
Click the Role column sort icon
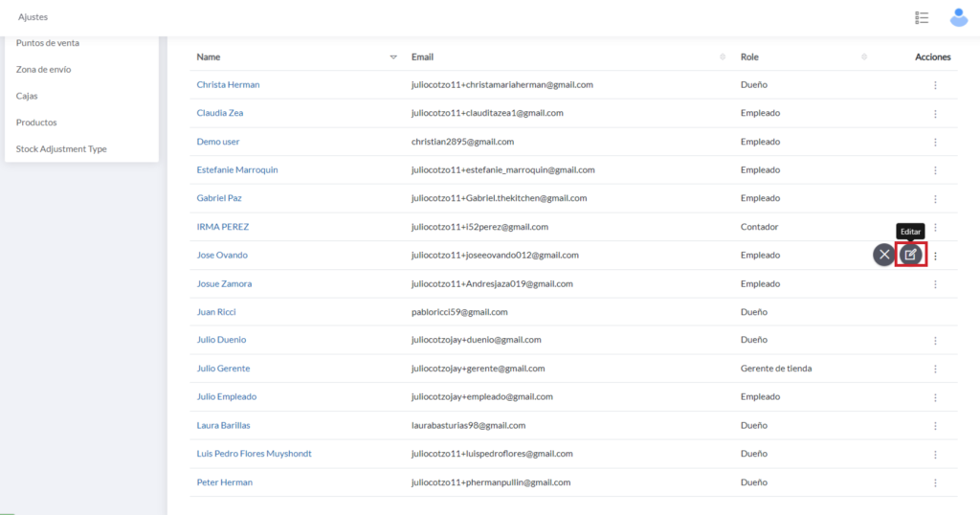click(864, 57)
